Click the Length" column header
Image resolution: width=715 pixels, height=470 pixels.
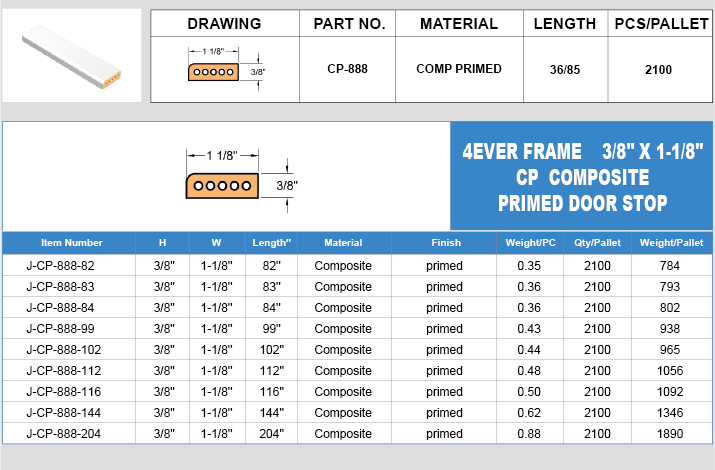[271, 243]
